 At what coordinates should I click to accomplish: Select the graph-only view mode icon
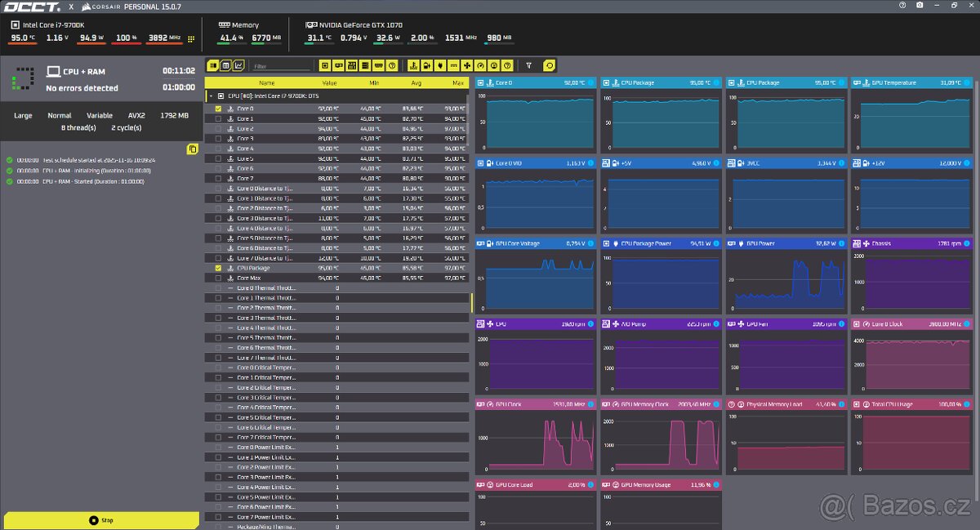(x=238, y=65)
